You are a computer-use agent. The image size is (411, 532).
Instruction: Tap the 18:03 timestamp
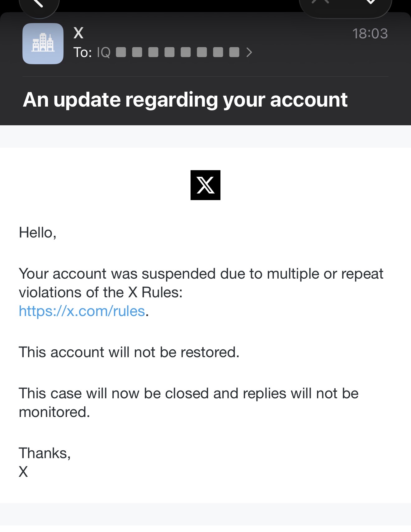tap(370, 34)
